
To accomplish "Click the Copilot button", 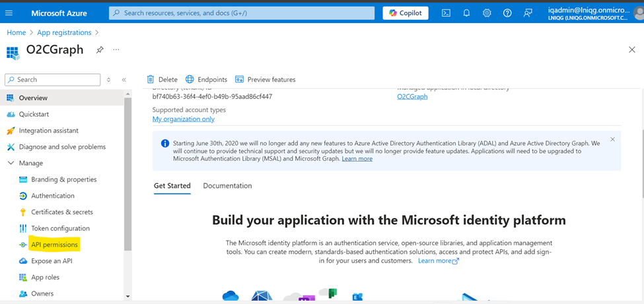I will coord(406,13).
